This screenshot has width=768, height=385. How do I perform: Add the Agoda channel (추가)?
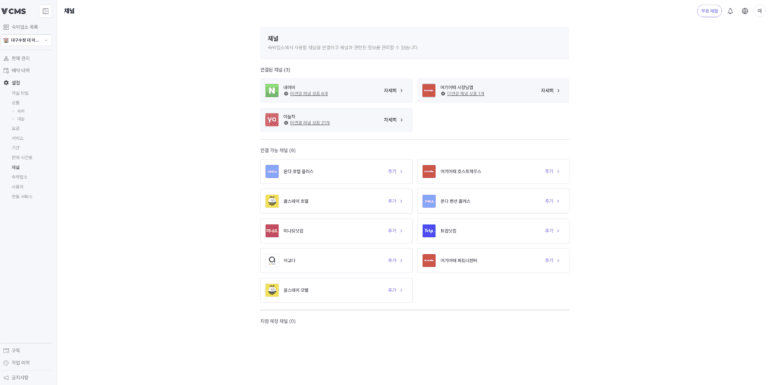click(x=395, y=261)
